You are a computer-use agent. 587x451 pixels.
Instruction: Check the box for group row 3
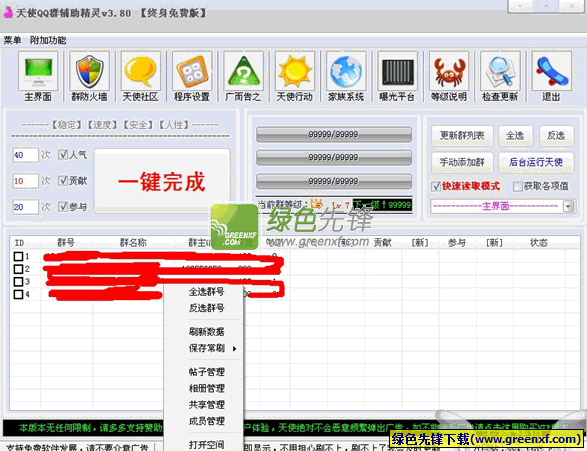tap(18, 281)
